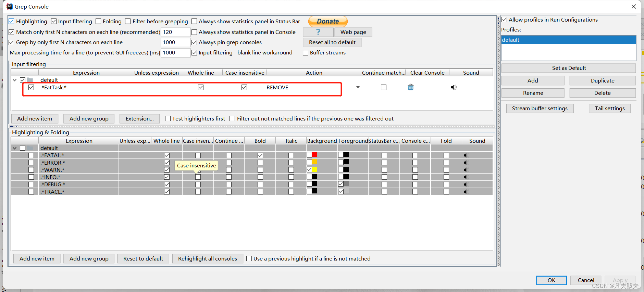Toggle the Buffer streams checkbox

(x=306, y=53)
